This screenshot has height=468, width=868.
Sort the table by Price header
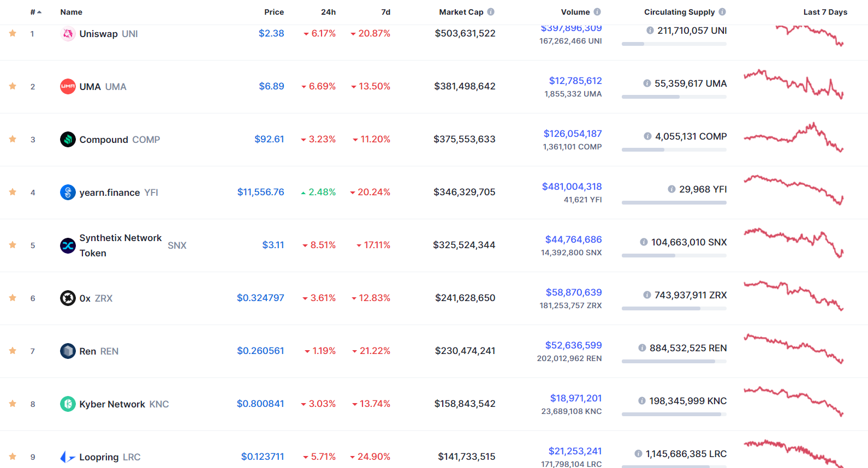(274, 12)
